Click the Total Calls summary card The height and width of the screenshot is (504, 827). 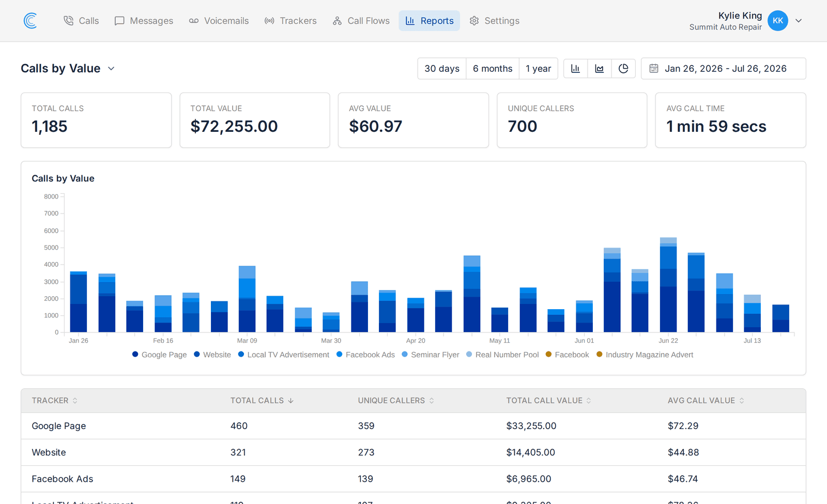tap(96, 120)
